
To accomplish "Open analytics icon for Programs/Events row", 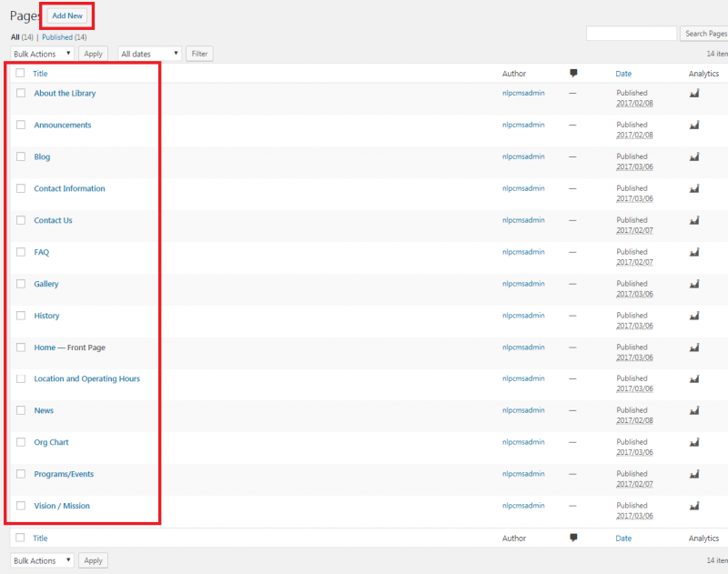I will point(694,475).
